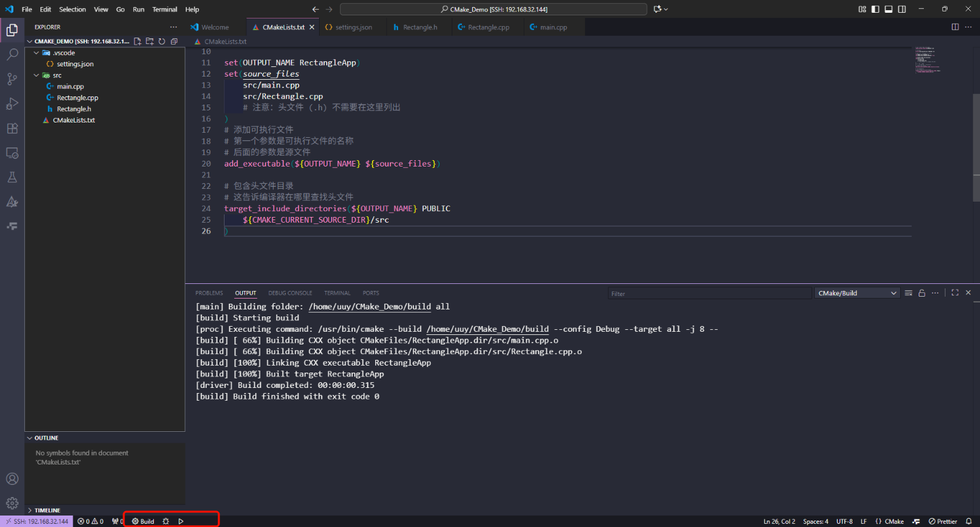
Task: Open Remote Explorer in activity bar
Action: [x=12, y=153]
